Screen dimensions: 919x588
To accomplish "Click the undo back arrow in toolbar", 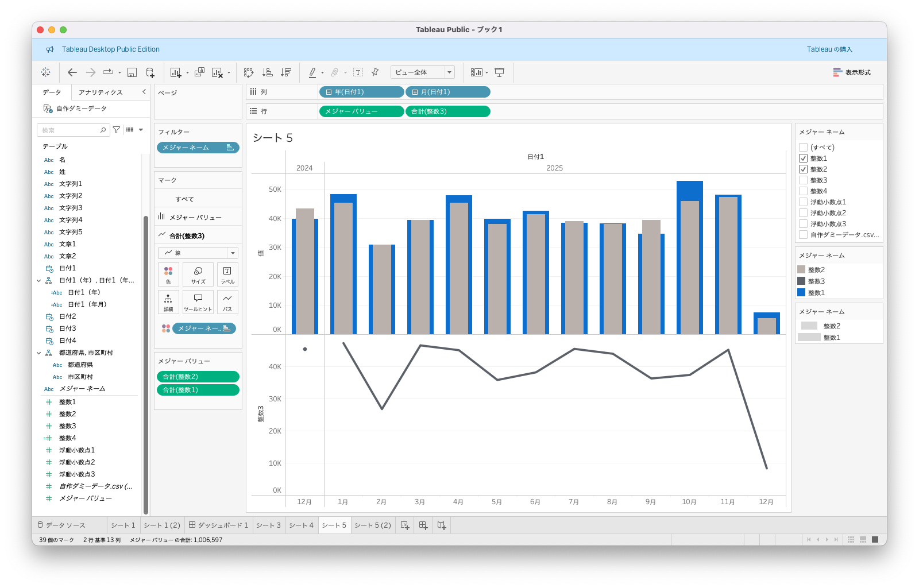I will (72, 72).
